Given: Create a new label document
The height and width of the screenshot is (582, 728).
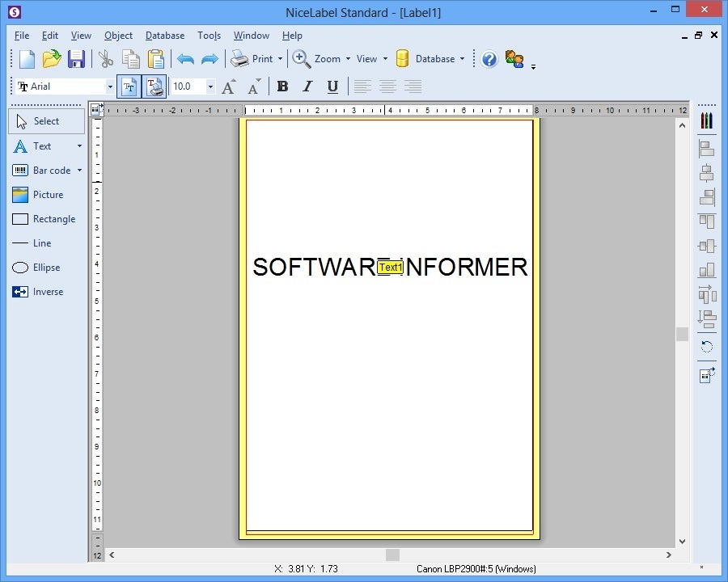Looking at the screenshot, I should click(x=27, y=59).
